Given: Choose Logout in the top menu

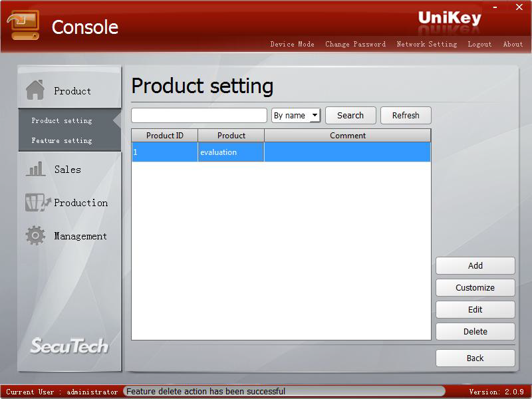Looking at the screenshot, I should coord(479,44).
